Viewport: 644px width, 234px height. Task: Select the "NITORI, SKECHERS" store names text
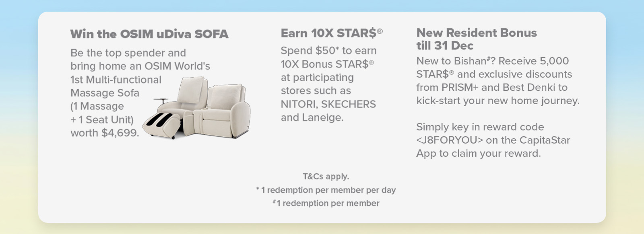click(328, 104)
